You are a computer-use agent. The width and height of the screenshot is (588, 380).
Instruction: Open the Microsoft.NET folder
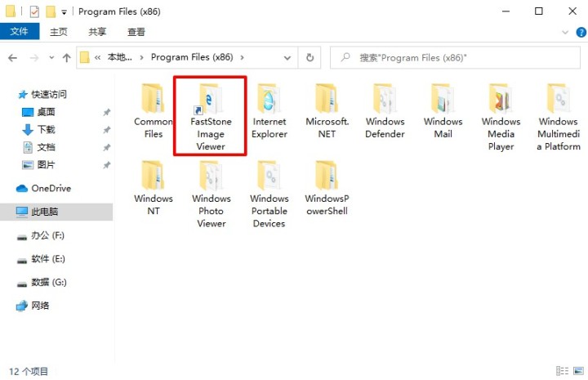(327, 111)
